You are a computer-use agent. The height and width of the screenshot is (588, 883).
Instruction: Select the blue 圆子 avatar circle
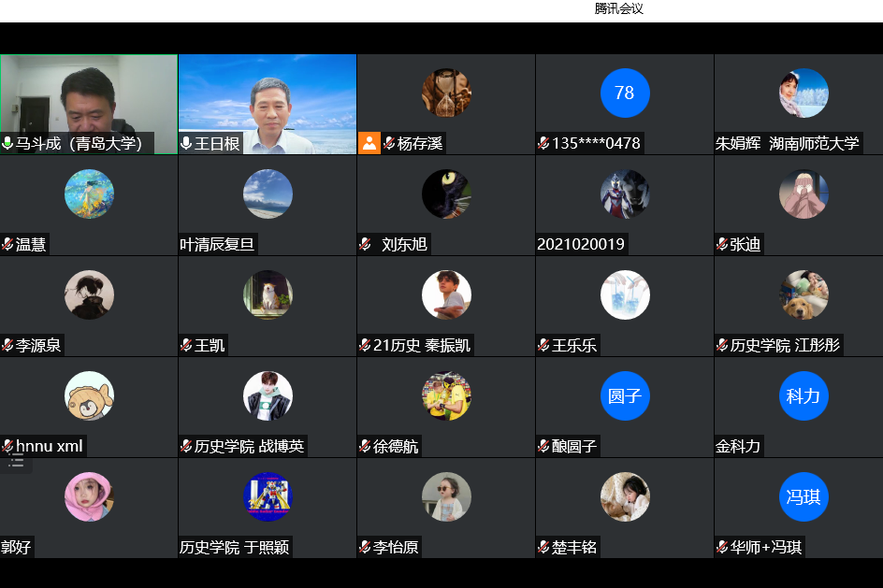(x=625, y=395)
